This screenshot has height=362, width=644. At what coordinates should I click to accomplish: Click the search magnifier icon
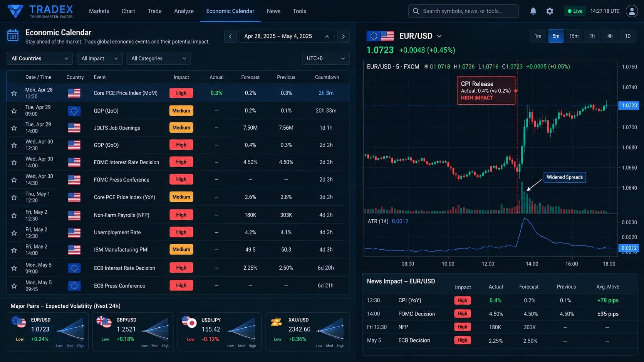point(416,11)
